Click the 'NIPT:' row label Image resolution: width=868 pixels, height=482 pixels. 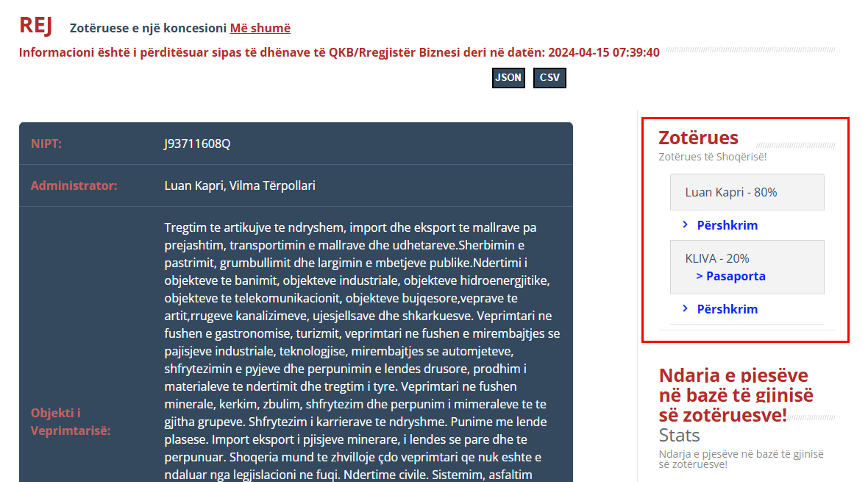pos(46,143)
